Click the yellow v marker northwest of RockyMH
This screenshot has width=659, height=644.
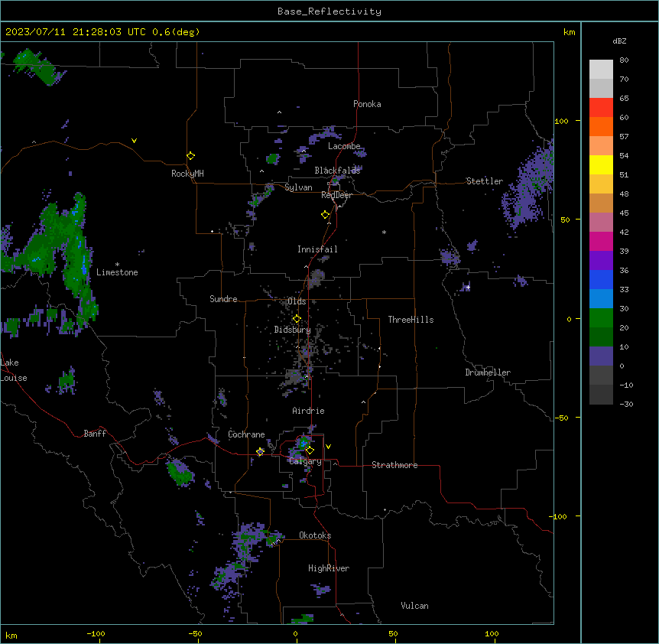click(x=134, y=141)
